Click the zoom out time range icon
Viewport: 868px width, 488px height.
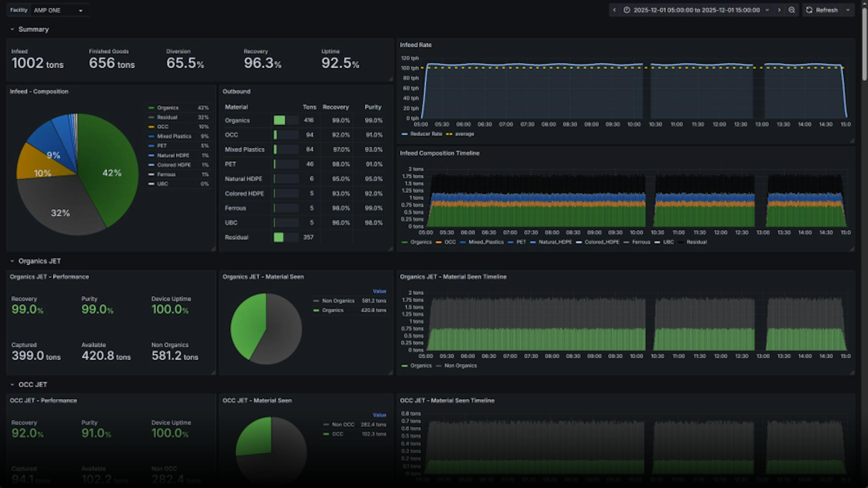click(x=792, y=10)
